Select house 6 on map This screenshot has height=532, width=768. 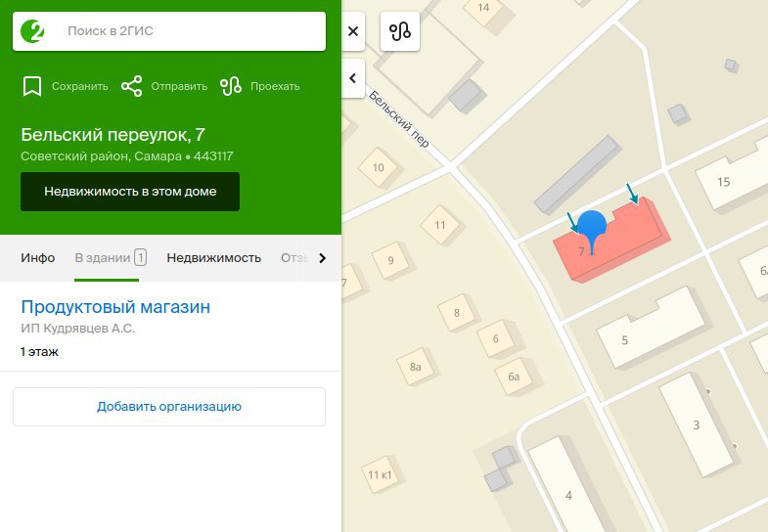tap(496, 338)
